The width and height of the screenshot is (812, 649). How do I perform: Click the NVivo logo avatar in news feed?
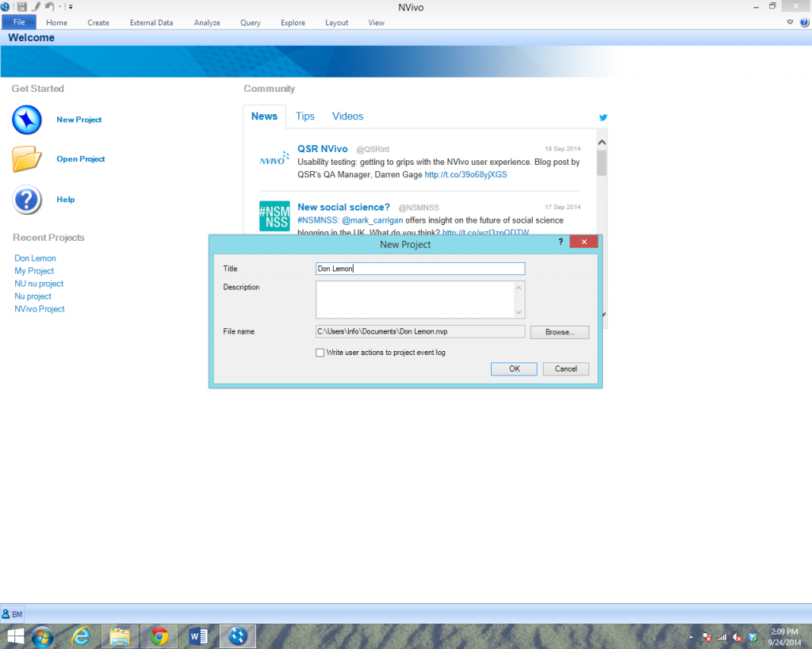click(x=274, y=158)
